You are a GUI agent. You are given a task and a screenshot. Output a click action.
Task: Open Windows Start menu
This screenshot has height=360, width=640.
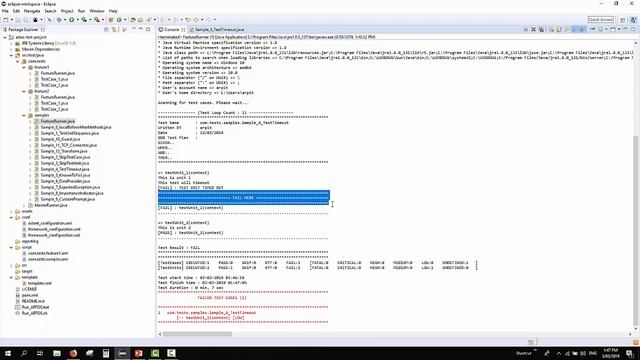click(7, 353)
